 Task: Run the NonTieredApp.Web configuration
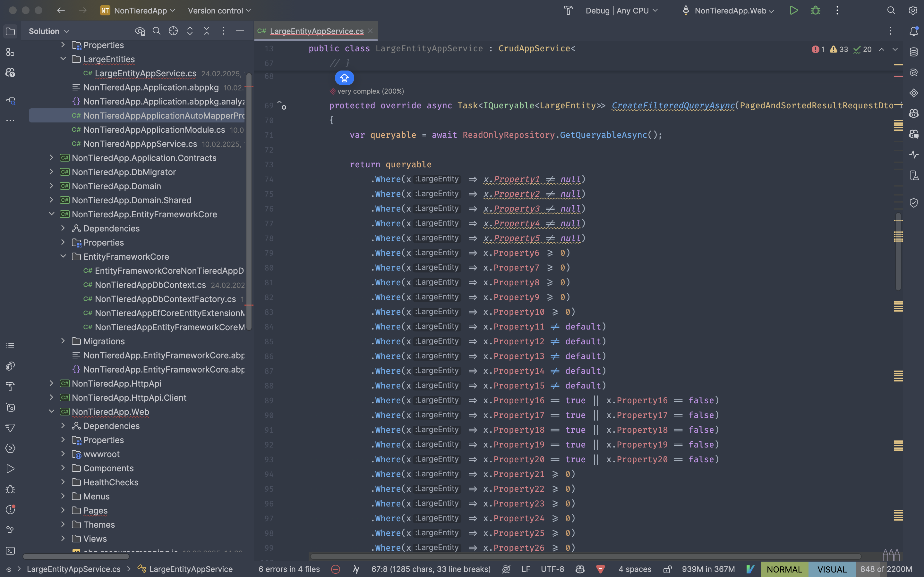(x=793, y=10)
